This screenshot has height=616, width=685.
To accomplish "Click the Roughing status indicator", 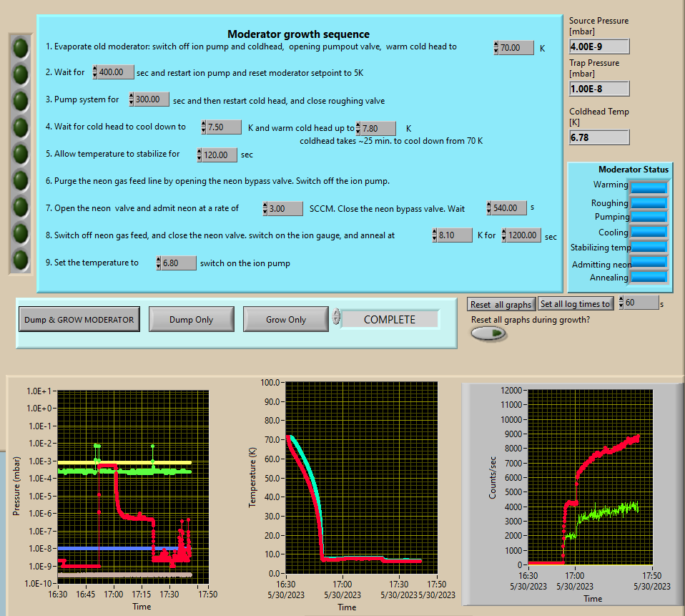I will 649,202.
